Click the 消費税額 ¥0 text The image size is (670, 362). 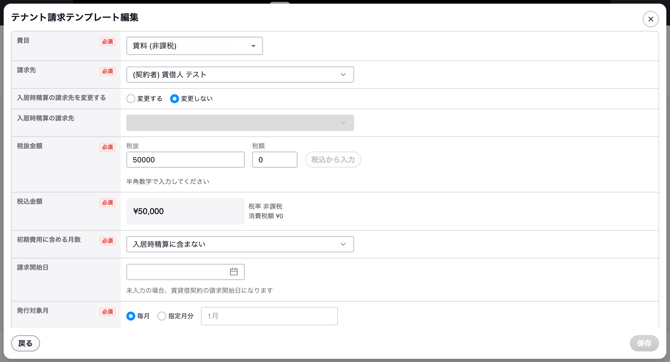266,216
